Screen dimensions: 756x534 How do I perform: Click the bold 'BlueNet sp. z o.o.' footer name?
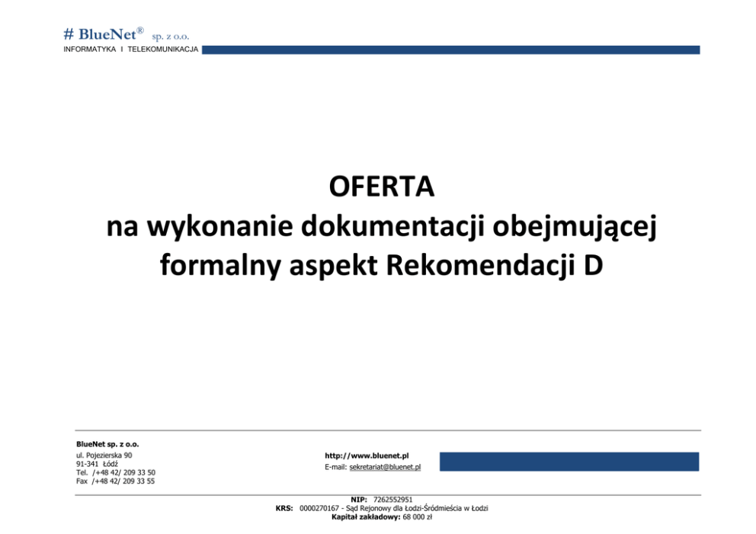point(107,443)
